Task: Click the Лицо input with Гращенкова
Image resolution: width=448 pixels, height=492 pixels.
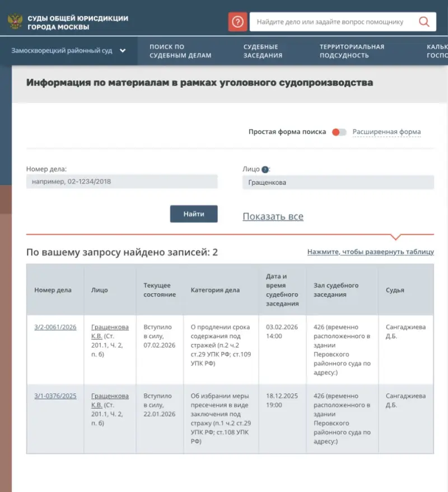Action: click(x=338, y=182)
